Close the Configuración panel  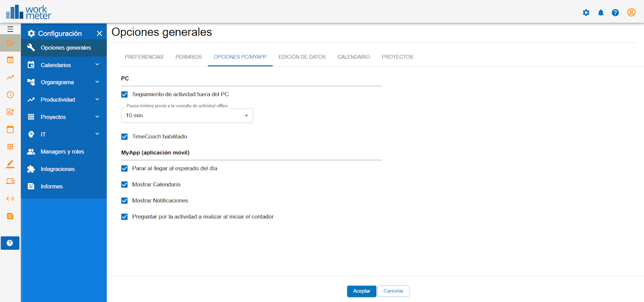click(100, 34)
